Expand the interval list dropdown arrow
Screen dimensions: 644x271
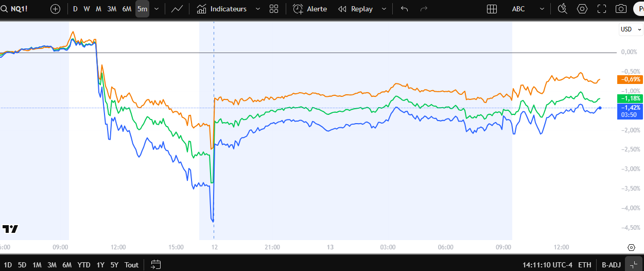tap(156, 9)
